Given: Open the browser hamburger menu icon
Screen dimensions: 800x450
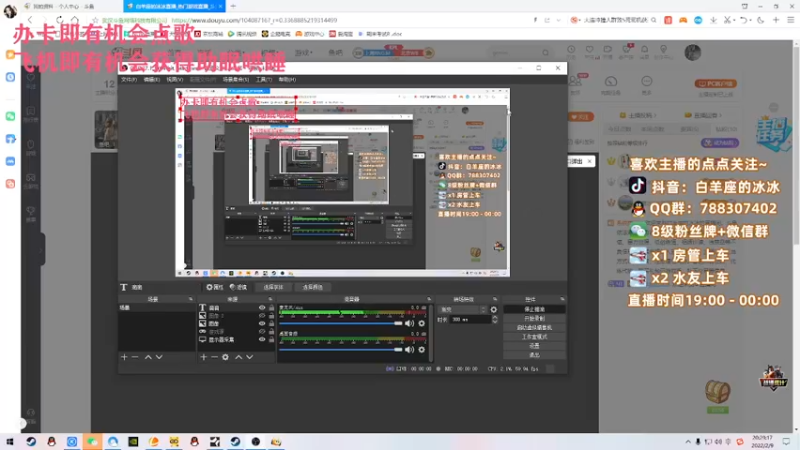Looking at the screenshot, I should (791, 20).
